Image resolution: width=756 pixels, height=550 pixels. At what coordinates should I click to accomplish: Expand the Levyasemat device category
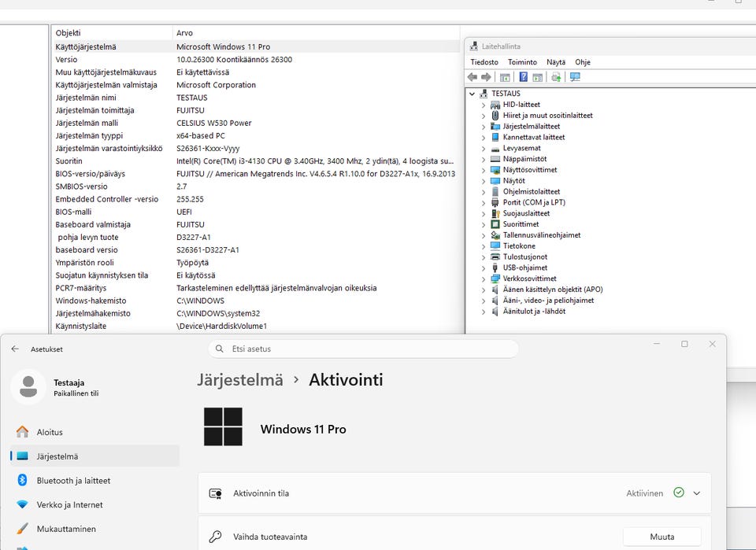pyautogui.click(x=483, y=149)
